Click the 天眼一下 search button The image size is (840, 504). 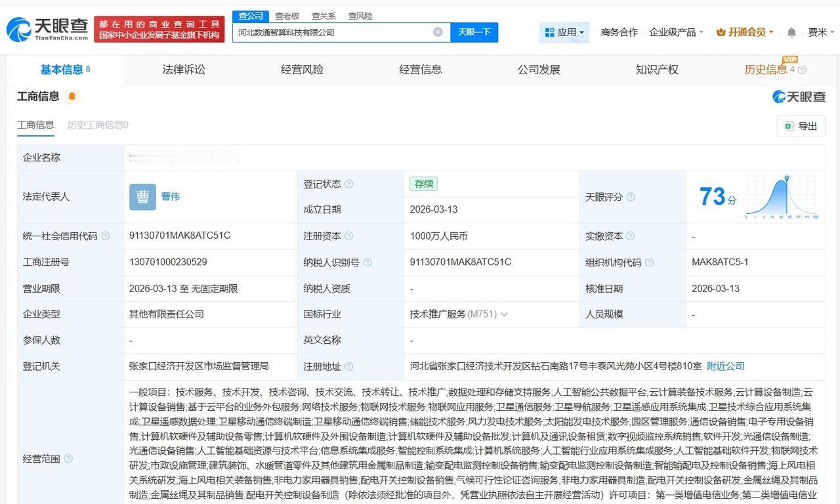click(x=474, y=31)
